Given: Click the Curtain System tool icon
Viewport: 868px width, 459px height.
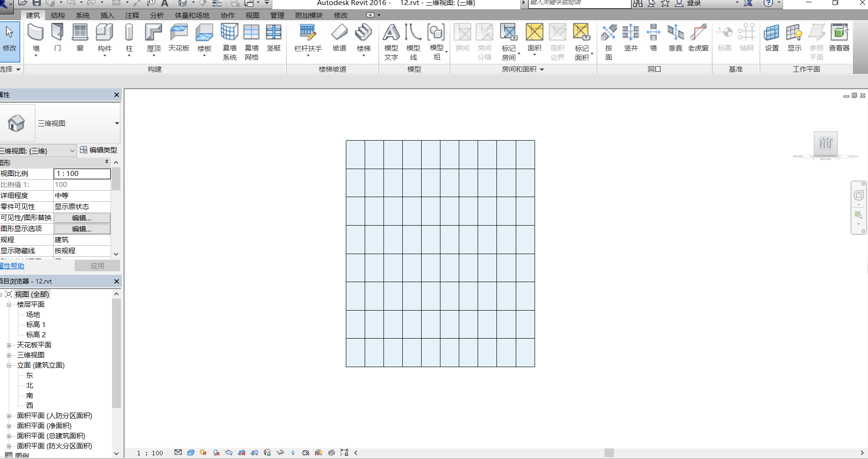Looking at the screenshot, I should [x=229, y=38].
